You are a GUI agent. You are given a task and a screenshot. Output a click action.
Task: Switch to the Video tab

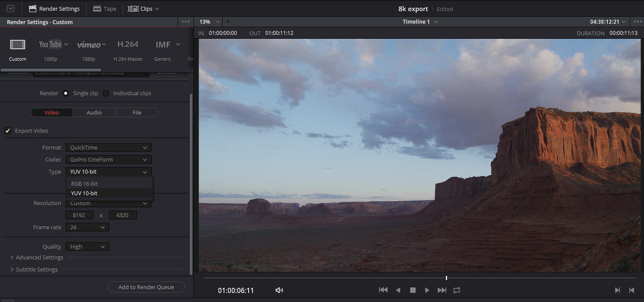51,113
